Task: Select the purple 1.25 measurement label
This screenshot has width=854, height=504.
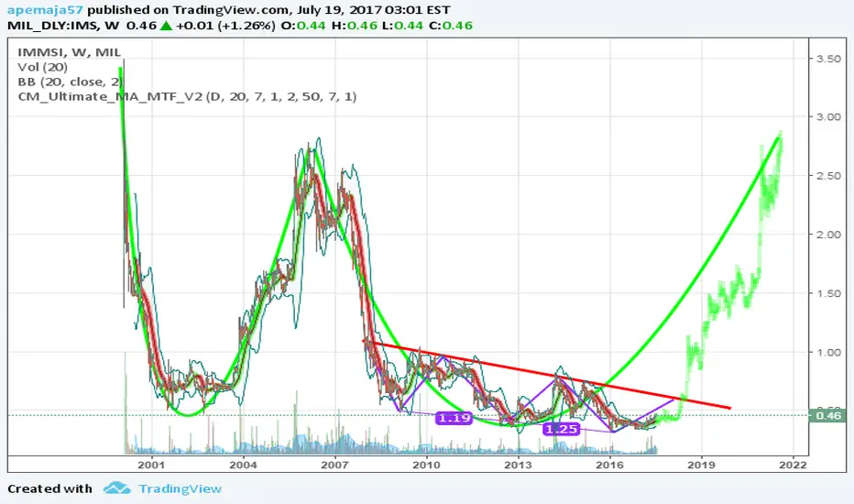Action: (561, 430)
